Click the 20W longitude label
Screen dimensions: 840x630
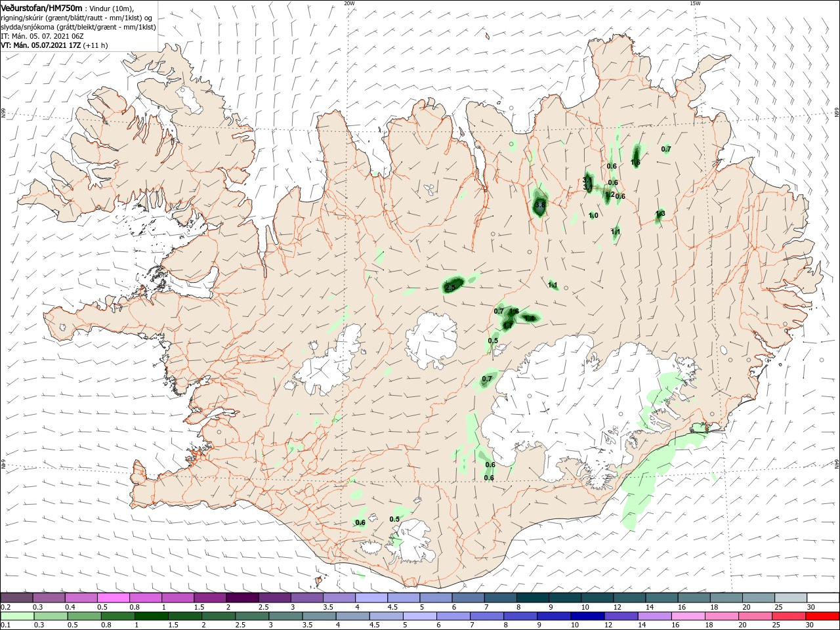349,3
